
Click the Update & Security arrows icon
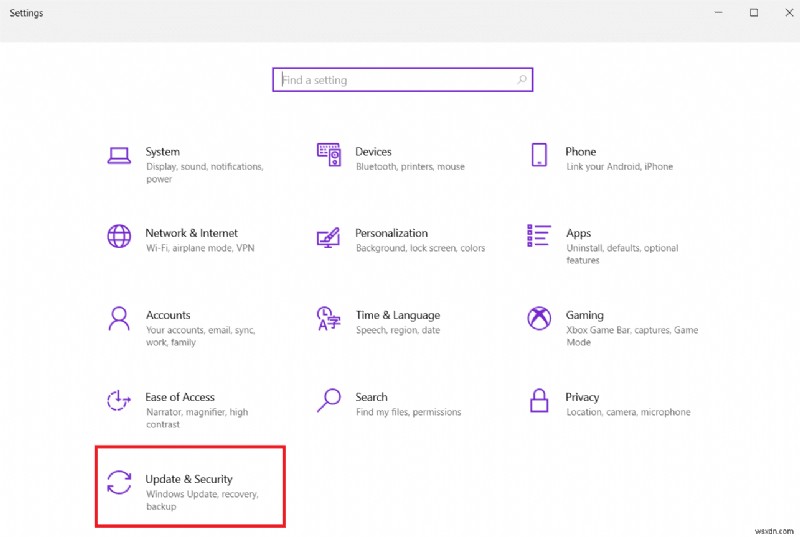click(119, 482)
